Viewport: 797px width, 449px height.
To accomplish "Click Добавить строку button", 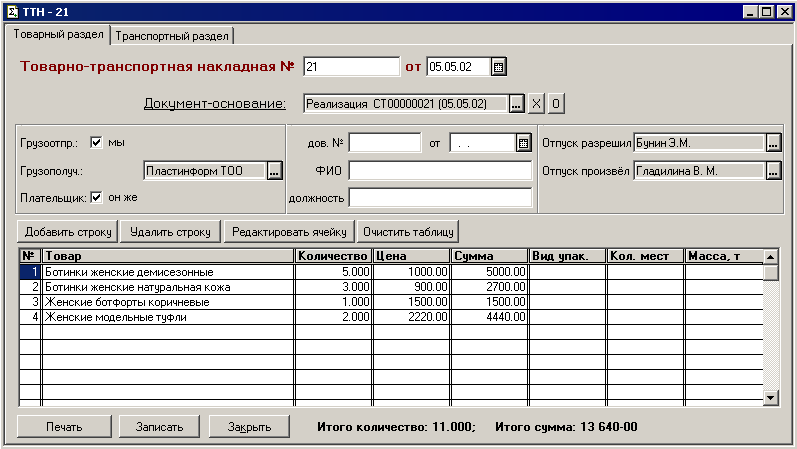I will (68, 232).
